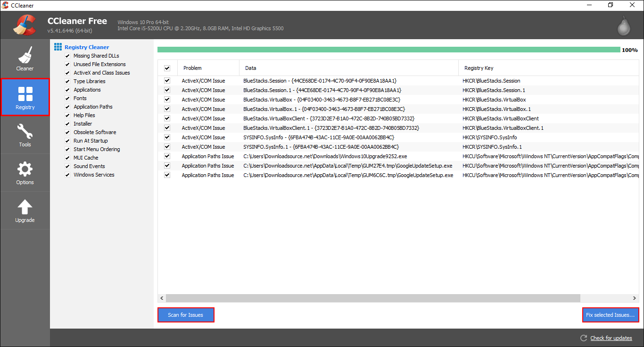Uncheck the Windows10Upgrade9252.exe row checkbox
The height and width of the screenshot is (347, 644).
point(167,156)
